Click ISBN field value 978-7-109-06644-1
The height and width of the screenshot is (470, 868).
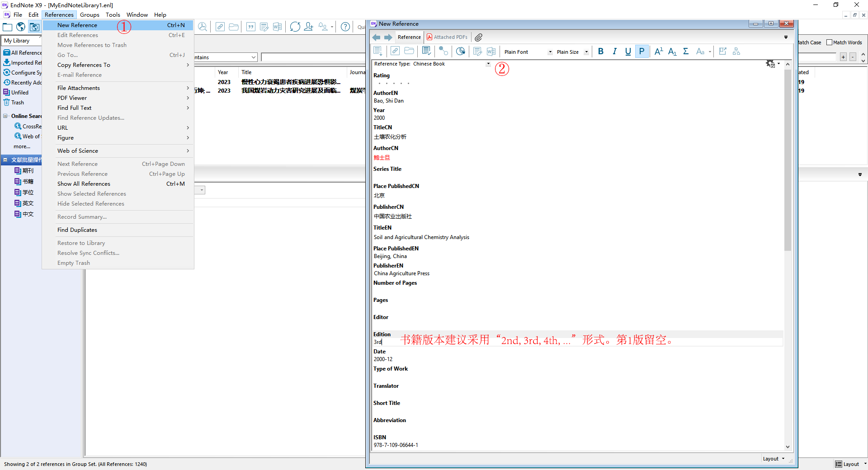coord(396,445)
